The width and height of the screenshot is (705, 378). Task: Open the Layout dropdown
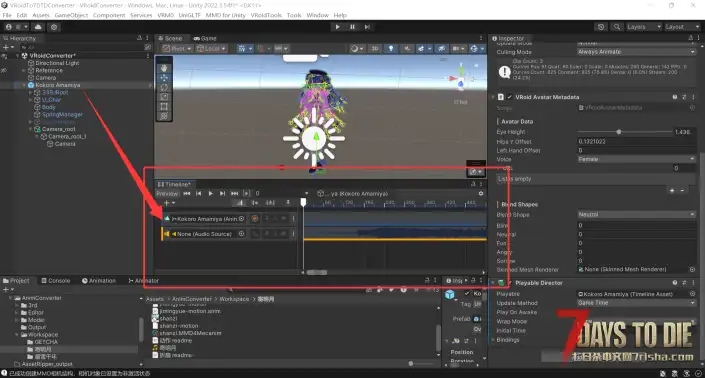point(682,27)
